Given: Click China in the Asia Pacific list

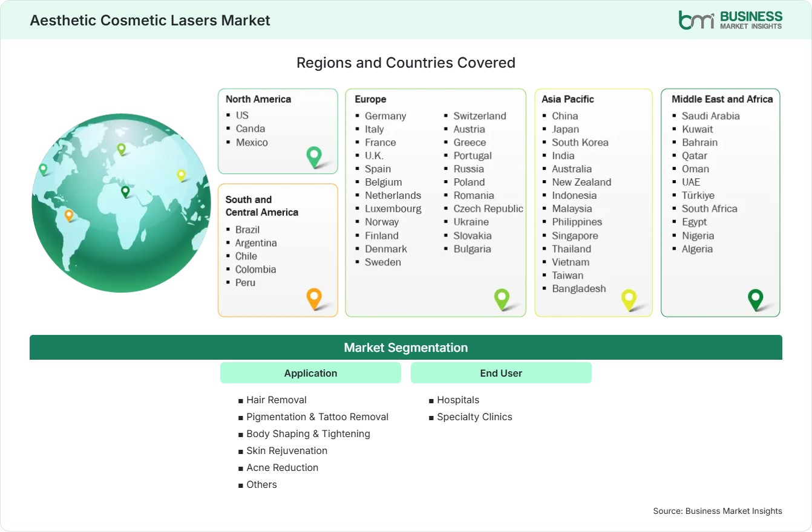Looking at the screenshot, I should click(x=565, y=115).
